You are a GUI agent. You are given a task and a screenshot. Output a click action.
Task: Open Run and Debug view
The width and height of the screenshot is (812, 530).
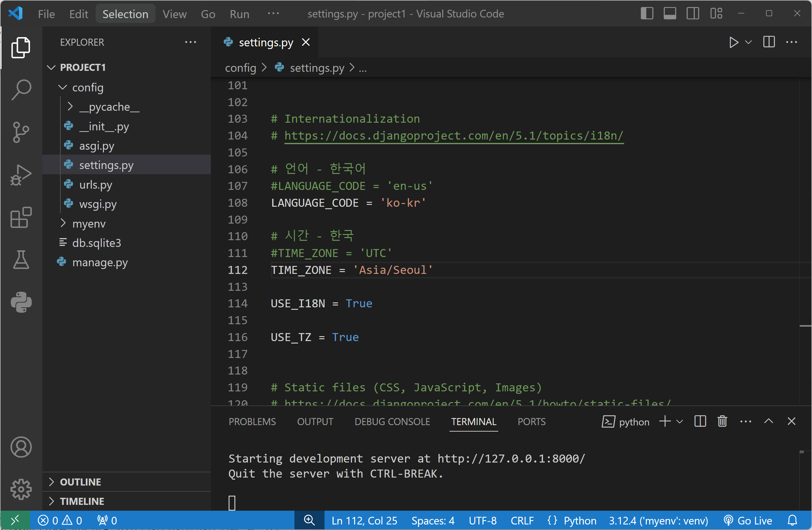click(x=21, y=175)
